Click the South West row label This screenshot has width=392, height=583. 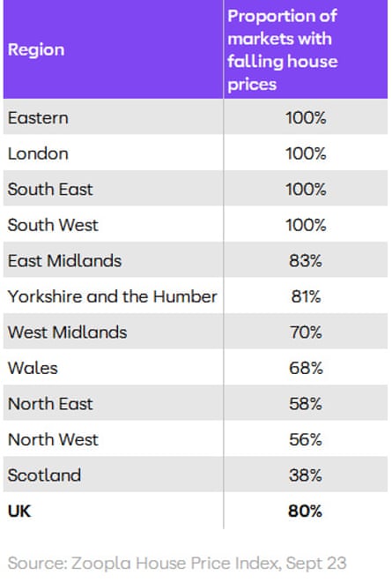click(x=53, y=225)
